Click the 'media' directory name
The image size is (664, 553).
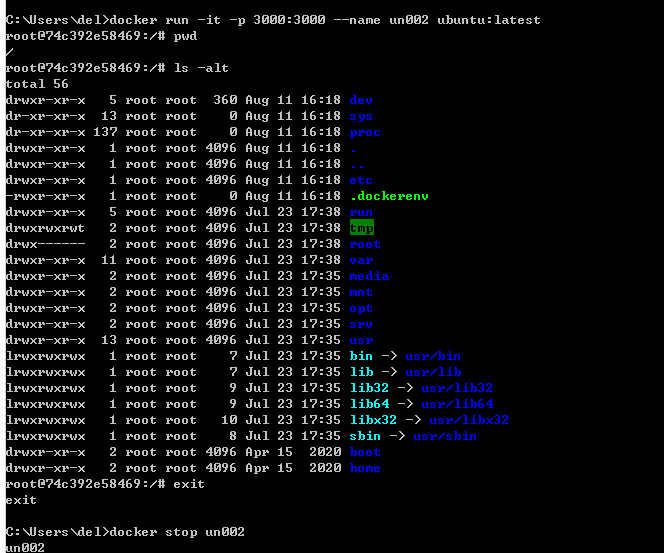click(369, 276)
